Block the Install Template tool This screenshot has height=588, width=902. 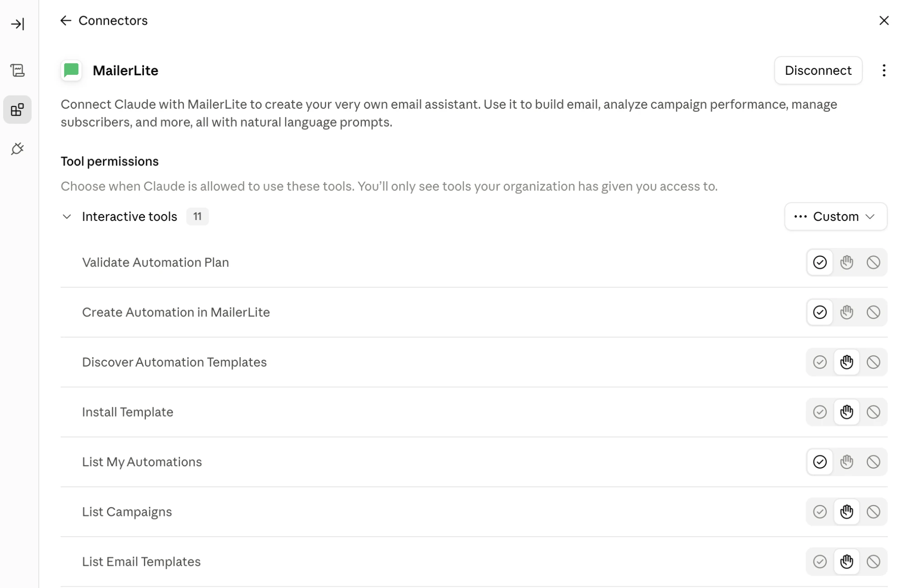coord(873,412)
